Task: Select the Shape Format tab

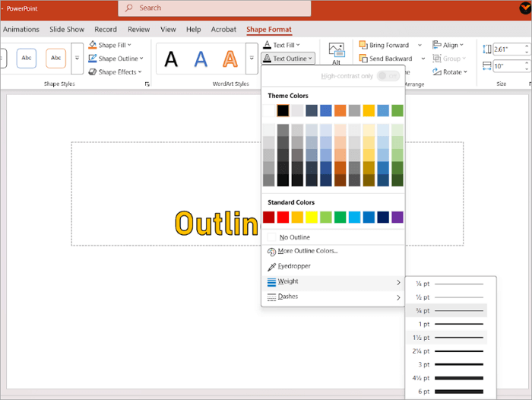Action: tap(269, 29)
